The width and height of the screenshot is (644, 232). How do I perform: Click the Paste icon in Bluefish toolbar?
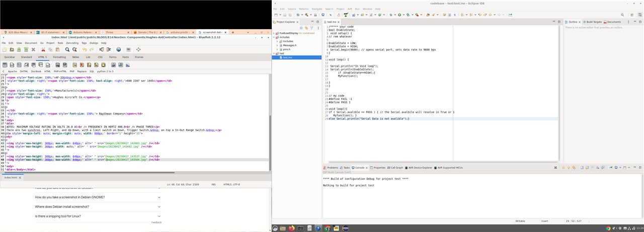(x=57, y=50)
